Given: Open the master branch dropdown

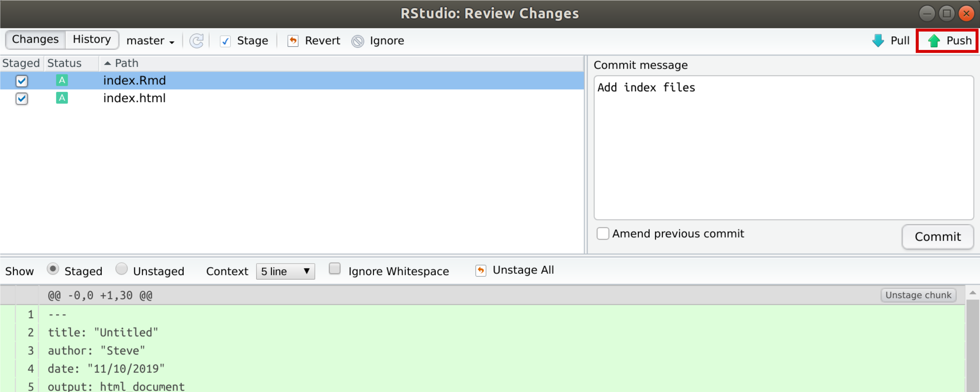Looking at the screenshot, I should pyautogui.click(x=151, y=41).
